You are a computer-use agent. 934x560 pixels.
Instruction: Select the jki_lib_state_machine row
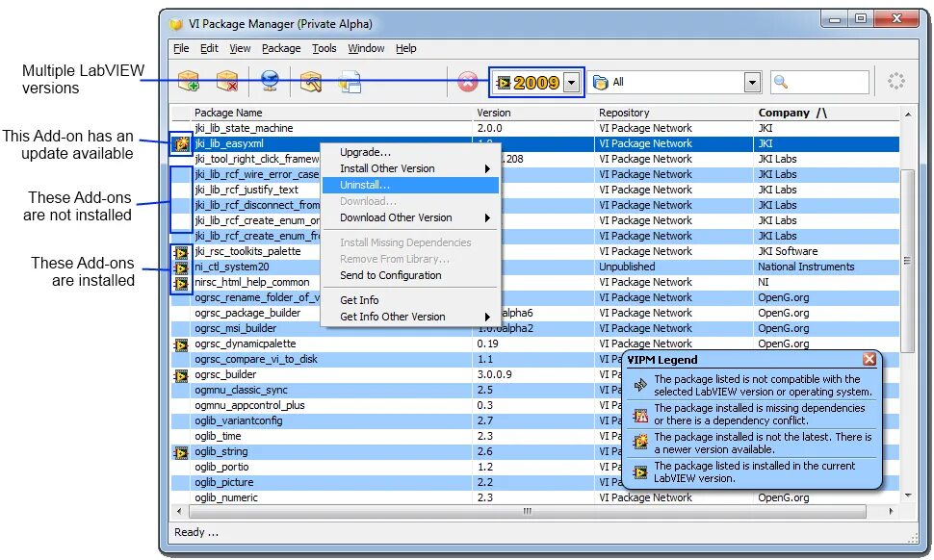[535, 128]
